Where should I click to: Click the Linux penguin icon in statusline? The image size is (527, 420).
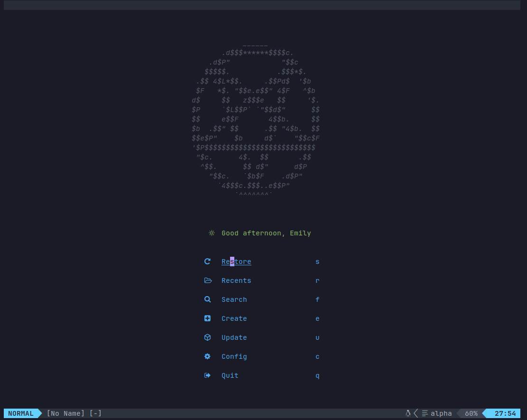[x=407, y=413]
